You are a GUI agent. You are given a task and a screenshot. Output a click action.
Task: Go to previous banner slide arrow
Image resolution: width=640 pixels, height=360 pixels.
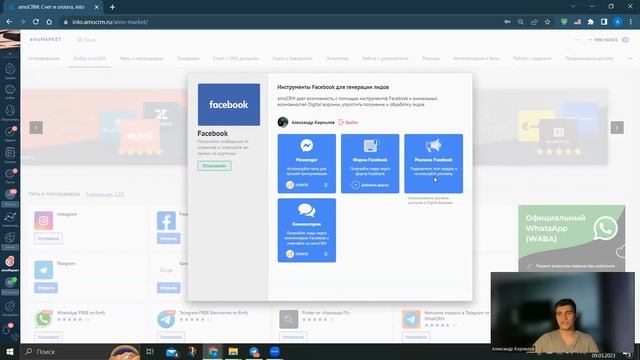36,128
